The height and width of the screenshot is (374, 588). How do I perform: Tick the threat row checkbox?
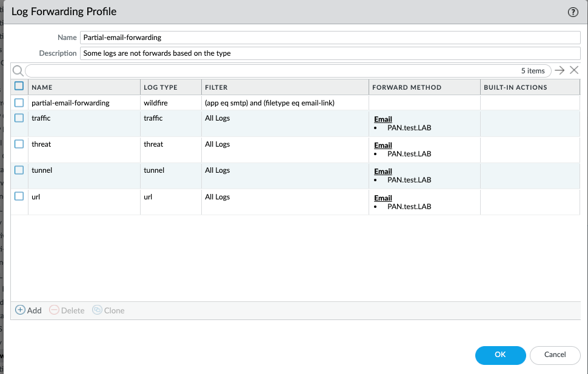click(19, 144)
